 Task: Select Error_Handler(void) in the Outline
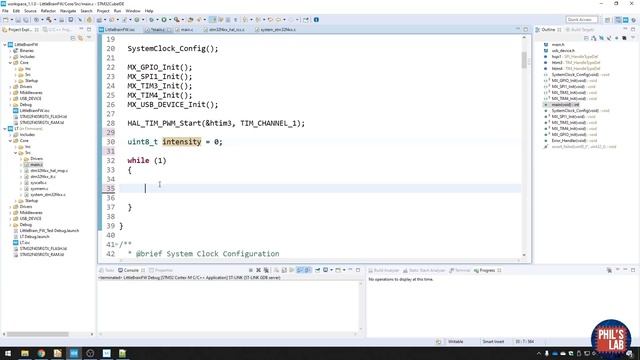pyautogui.click(x=569, y=140)
